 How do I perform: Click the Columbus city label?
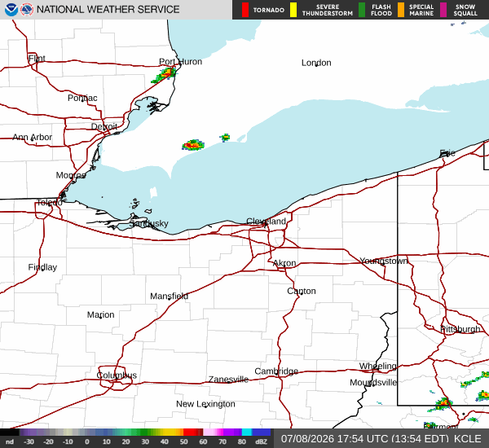(x=117, y=375)
